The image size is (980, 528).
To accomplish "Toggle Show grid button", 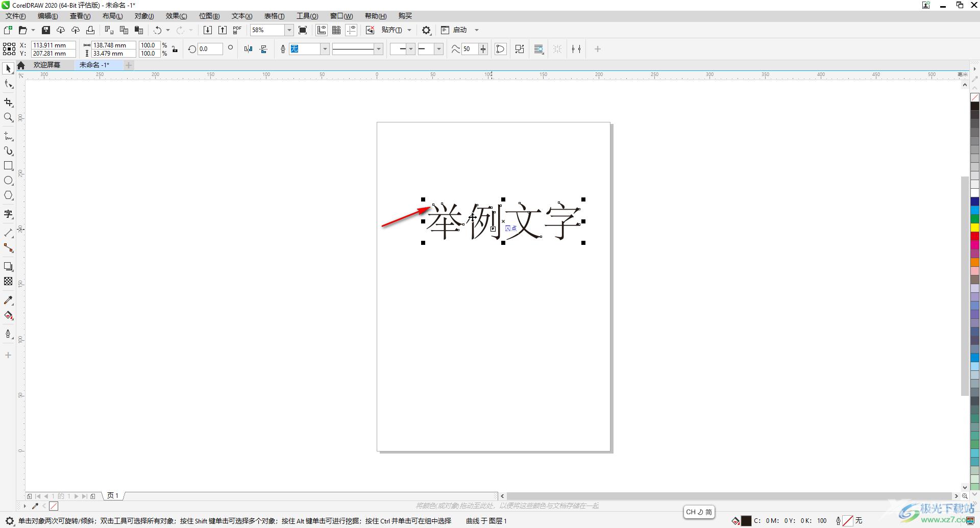I will [x=336, y=30].
